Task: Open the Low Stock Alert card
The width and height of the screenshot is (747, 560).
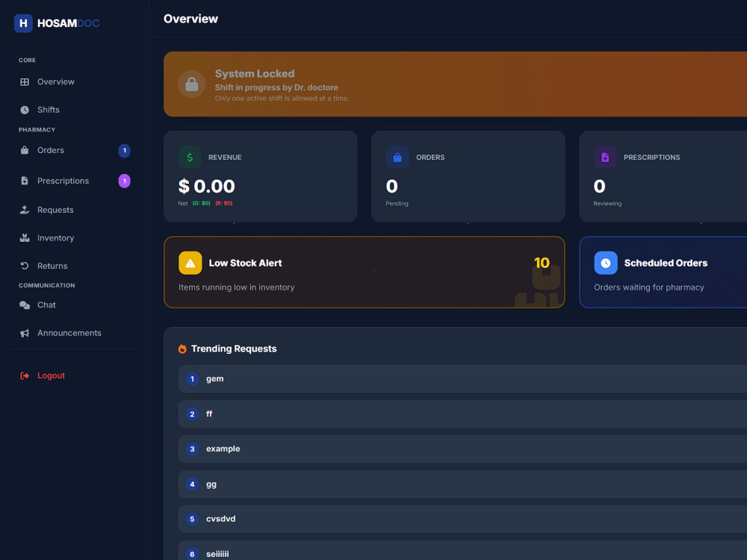Action: (364, 273)
